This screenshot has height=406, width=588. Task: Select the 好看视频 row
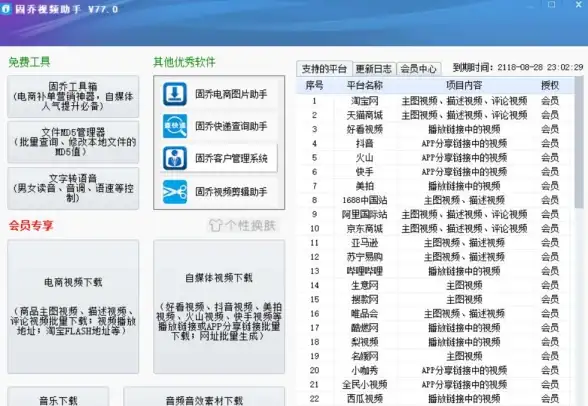(x=435, y=129)
